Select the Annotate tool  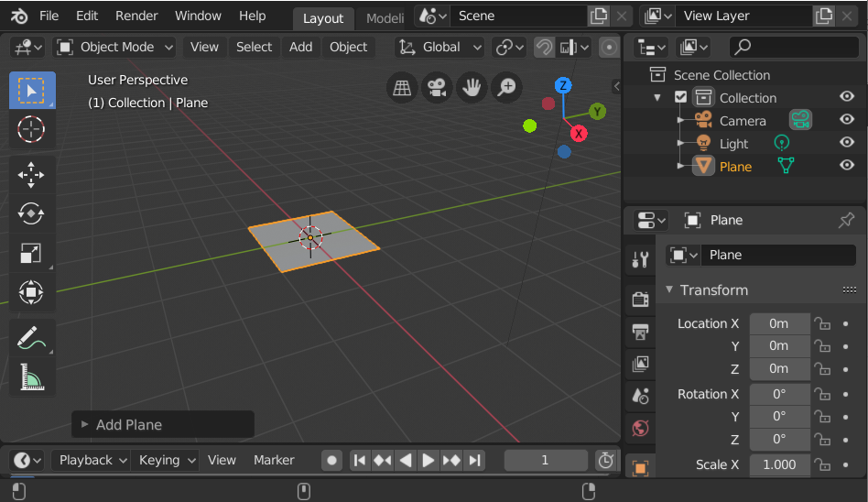click(31, 338)
